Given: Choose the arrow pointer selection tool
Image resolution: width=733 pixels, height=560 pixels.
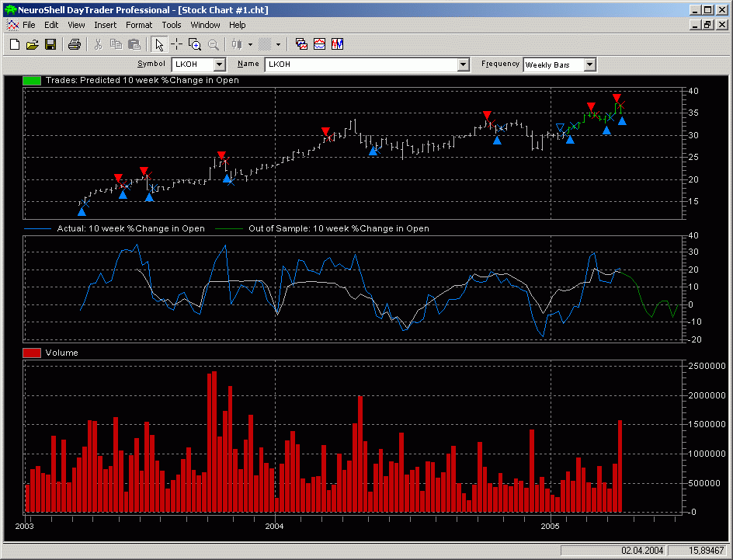Looking at the screenshot, I should coord(159,44).
